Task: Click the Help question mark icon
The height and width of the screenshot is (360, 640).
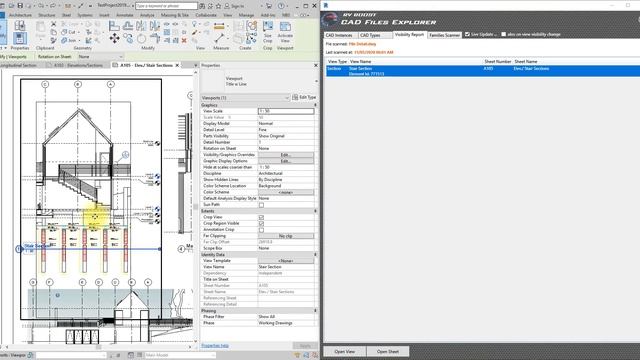Action: pyautogui.click(x=281, y=6)
